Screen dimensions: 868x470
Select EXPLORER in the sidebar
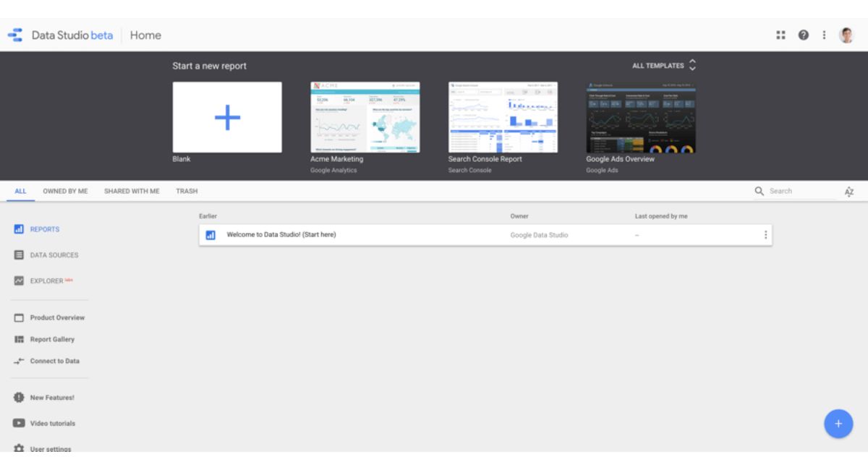[47, 281]
